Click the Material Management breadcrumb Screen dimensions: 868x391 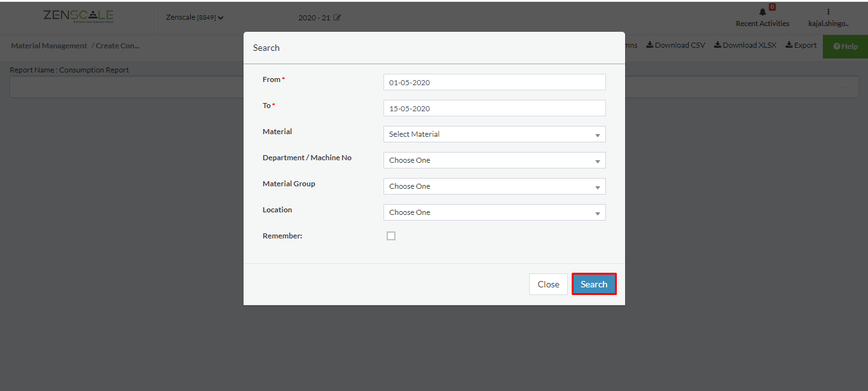tap(49, 46)
